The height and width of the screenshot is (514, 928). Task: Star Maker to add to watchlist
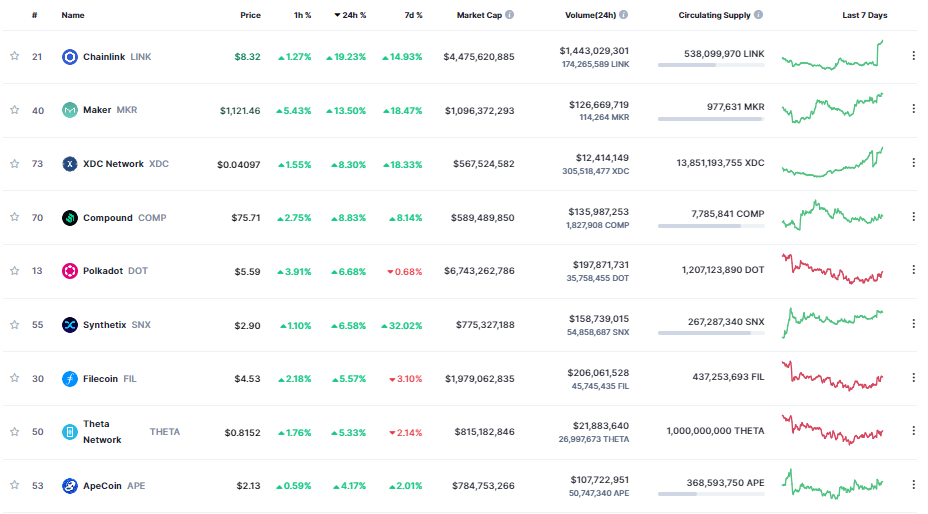[x=14, y=110]
